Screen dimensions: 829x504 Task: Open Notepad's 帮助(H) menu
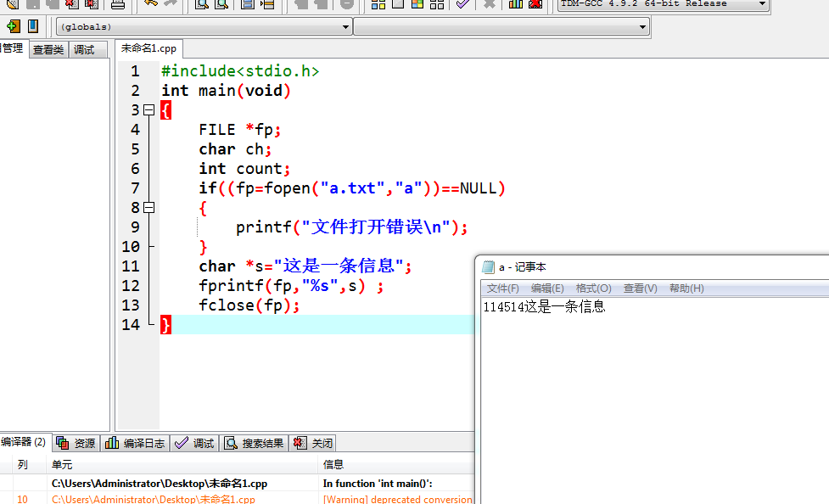686,288
